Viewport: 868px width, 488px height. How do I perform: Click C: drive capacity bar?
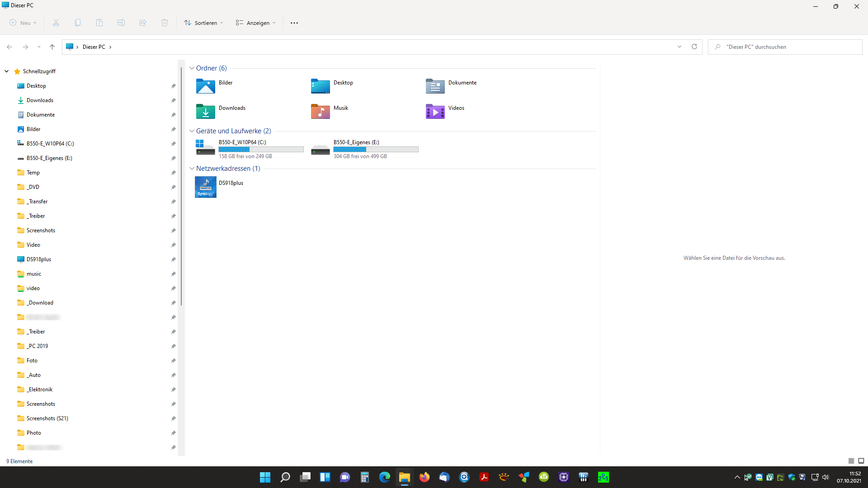tap(261, 150)
